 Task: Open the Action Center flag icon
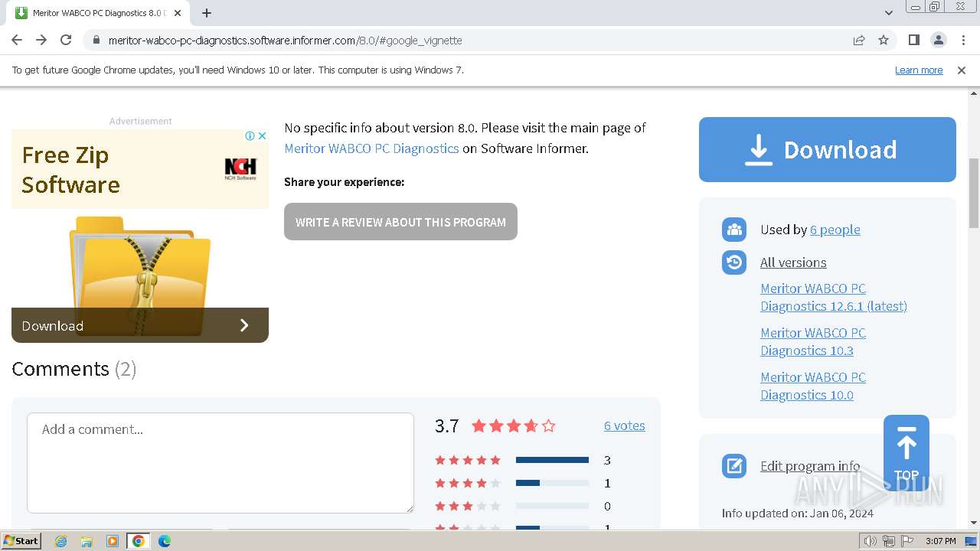(x=907, y=541)
